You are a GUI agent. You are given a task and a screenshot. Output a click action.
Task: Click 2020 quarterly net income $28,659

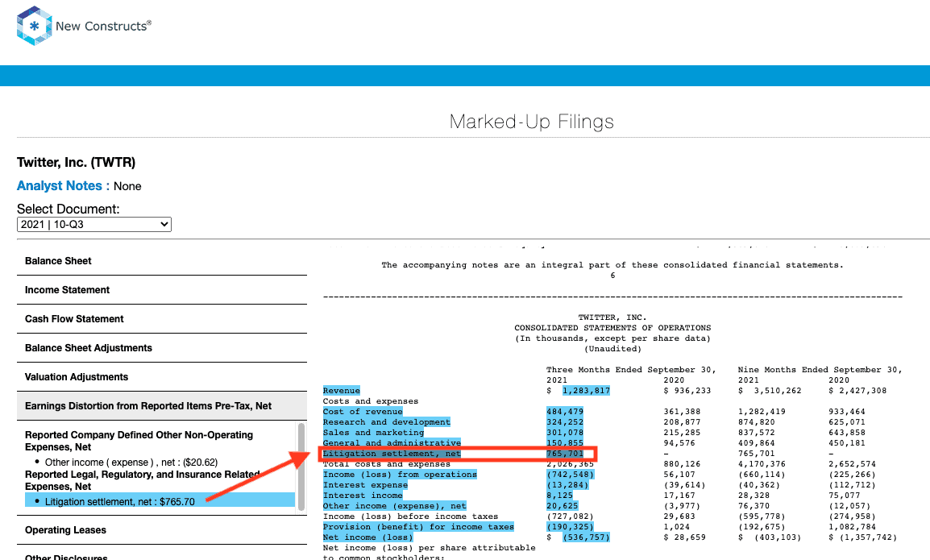click(684, 537)
